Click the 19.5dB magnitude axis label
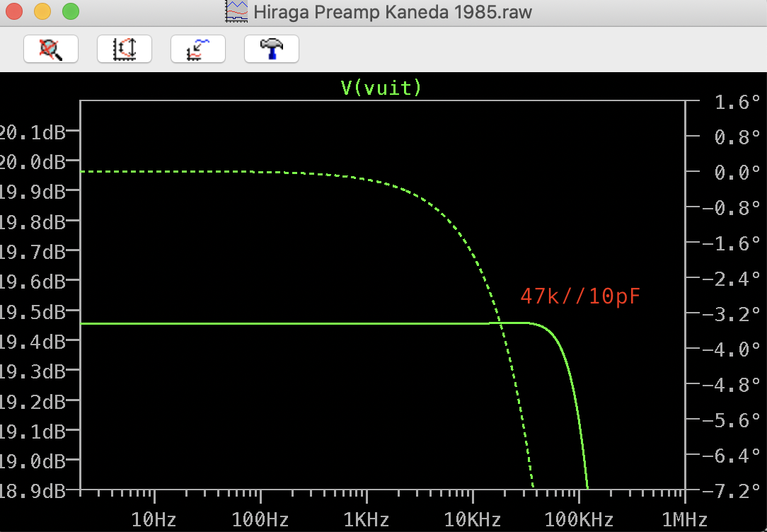The width and height of the screenshot is (767, 532). click(33, 312)
